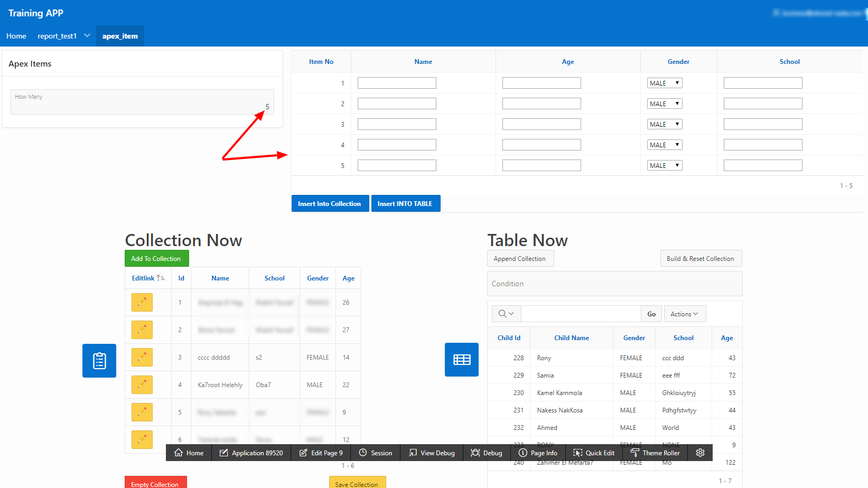868x488 pixels.
Task: Click Append Collection button
Action: click(520, 258)
